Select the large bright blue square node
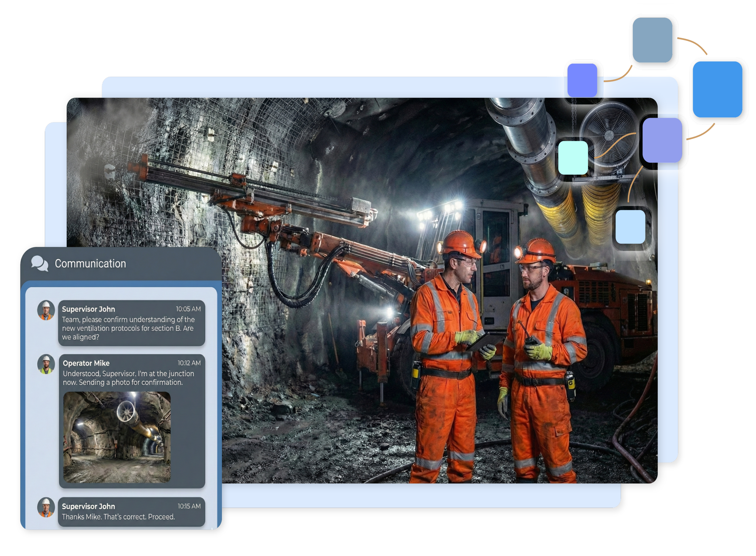This screenshot has height=556, width=756. coord(718,89)
